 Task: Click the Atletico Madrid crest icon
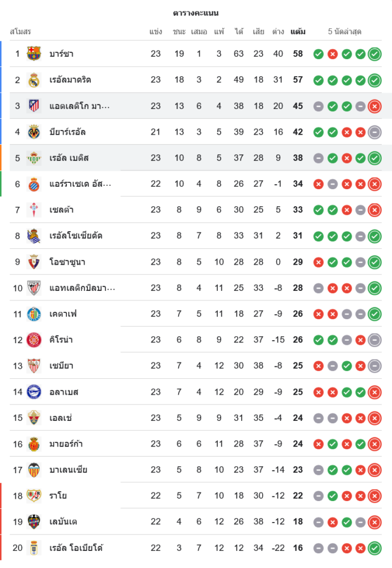34,106
